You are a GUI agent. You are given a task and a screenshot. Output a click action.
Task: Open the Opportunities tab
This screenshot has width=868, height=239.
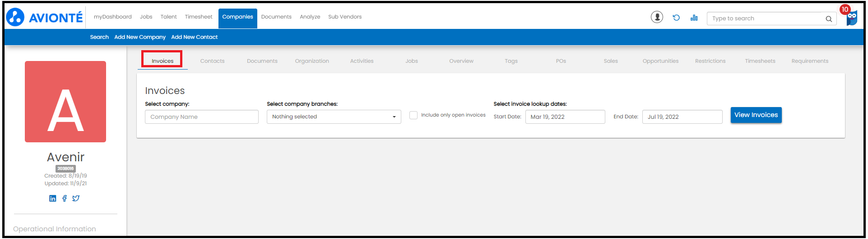[x=661, y=61]
